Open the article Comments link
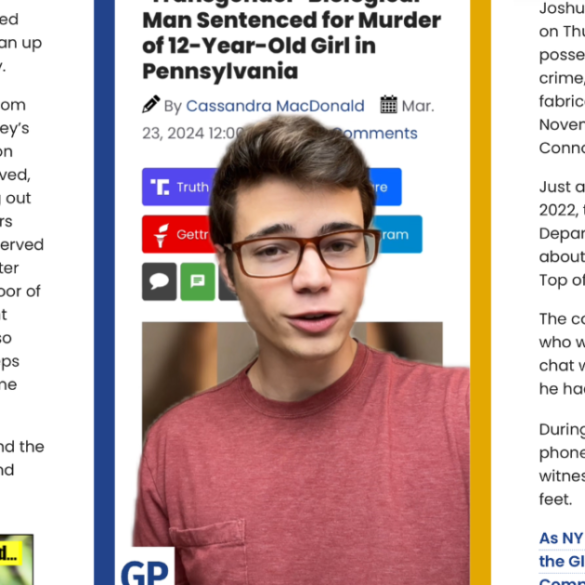 (x=377, y=133)
